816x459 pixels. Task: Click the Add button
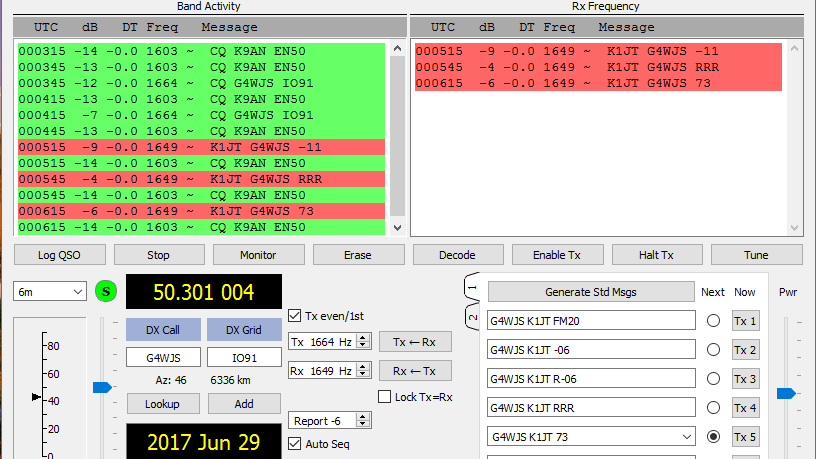tap(244, 404)
